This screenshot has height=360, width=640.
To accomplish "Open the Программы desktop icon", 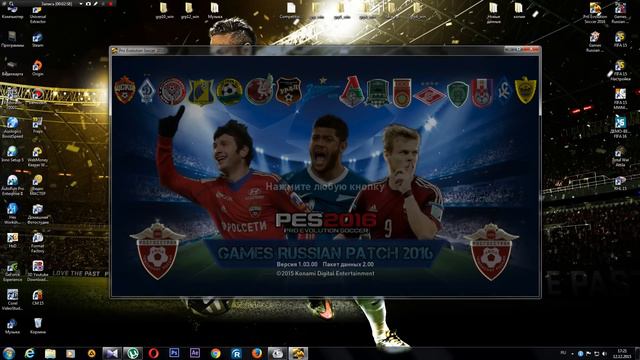I will pos(12,40).
